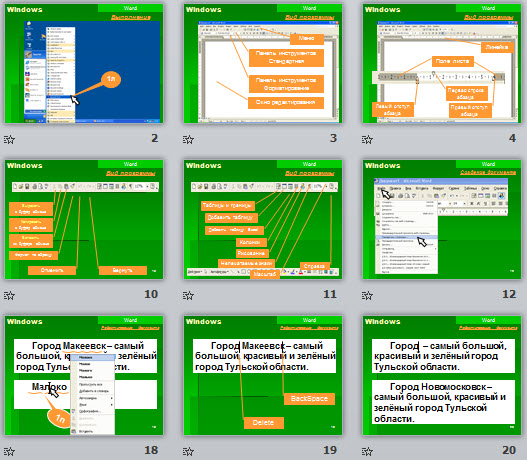Click animation star icon under slide 10

[x=9, y=295]
